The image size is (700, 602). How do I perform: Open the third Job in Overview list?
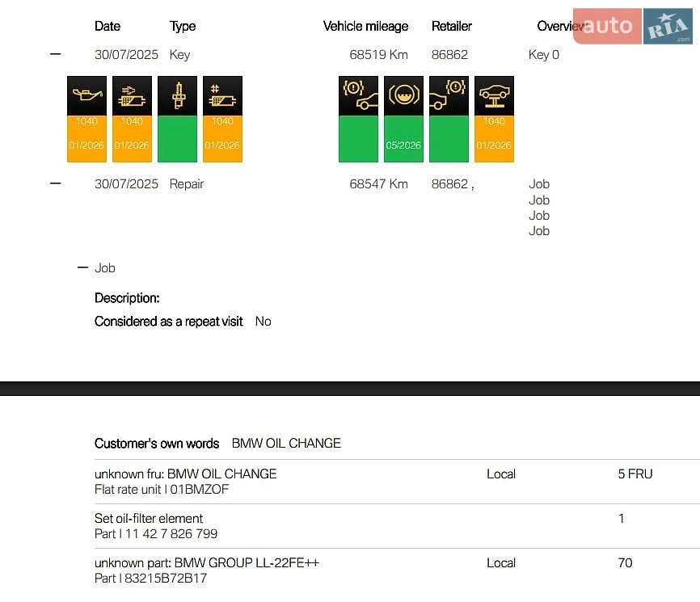[539, 216]
